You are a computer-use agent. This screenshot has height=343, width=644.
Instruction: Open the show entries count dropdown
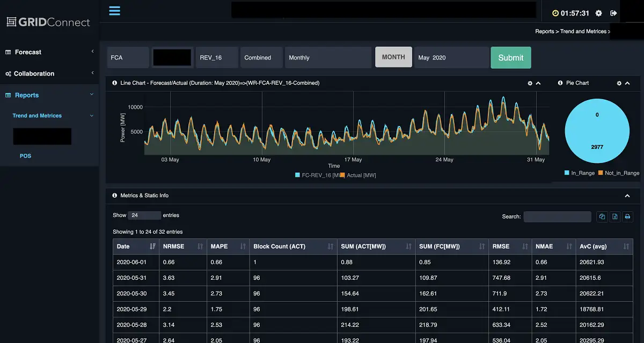144,215
